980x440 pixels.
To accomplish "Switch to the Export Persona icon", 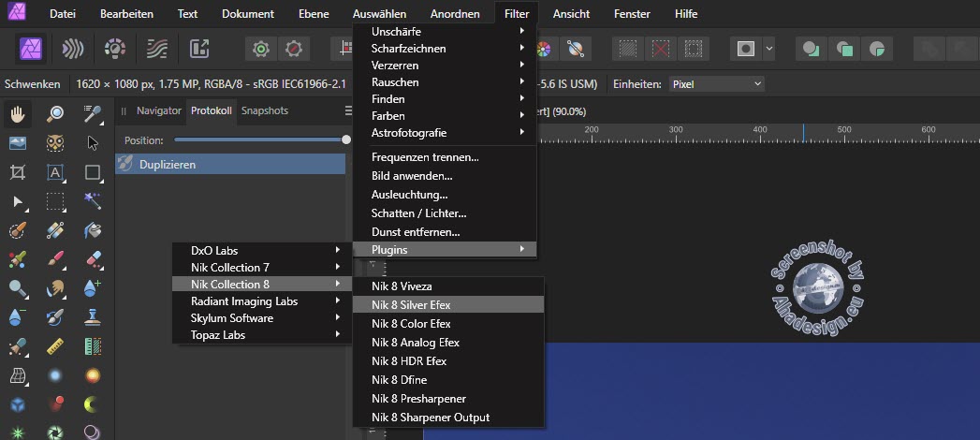I will pyautogui.click(x=198, y=49).
